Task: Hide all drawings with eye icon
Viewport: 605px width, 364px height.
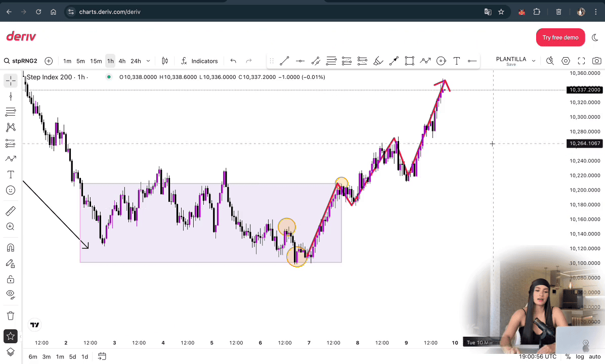Action: pyautogui.click(x=11, y=294)
